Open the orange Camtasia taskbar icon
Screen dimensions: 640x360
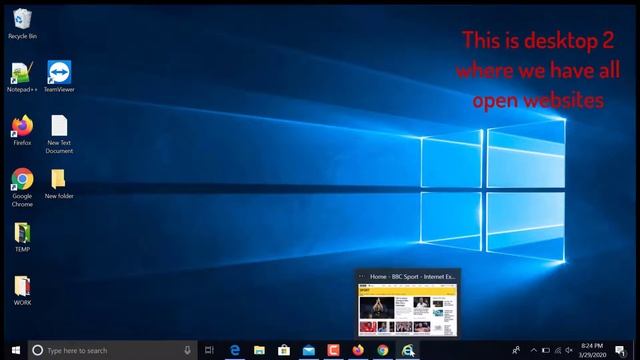(x=333, y=350)
